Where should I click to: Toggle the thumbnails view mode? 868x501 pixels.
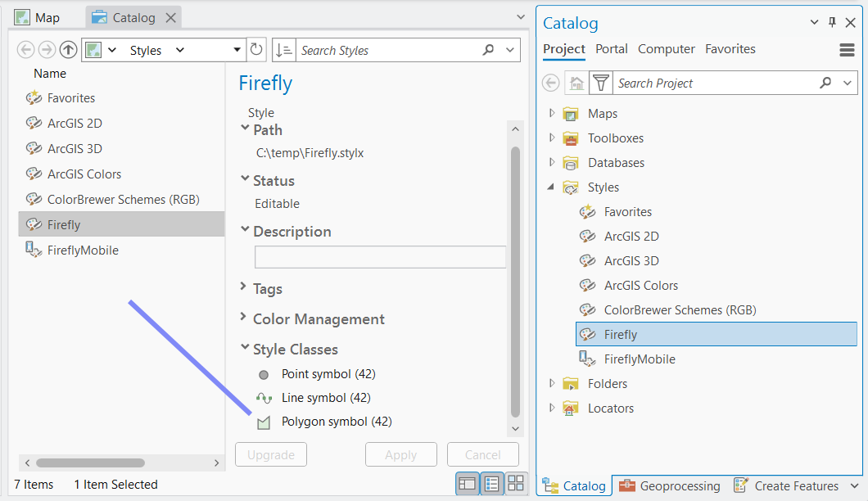pos(516,483)
